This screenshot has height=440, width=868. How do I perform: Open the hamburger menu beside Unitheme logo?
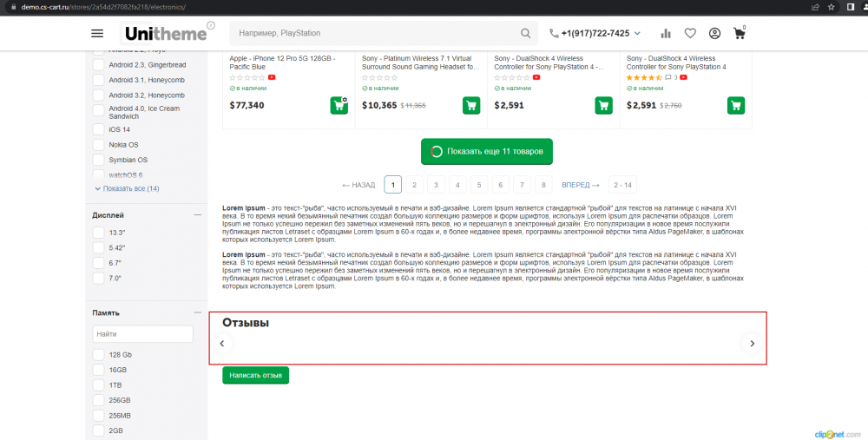click(97, 34)
